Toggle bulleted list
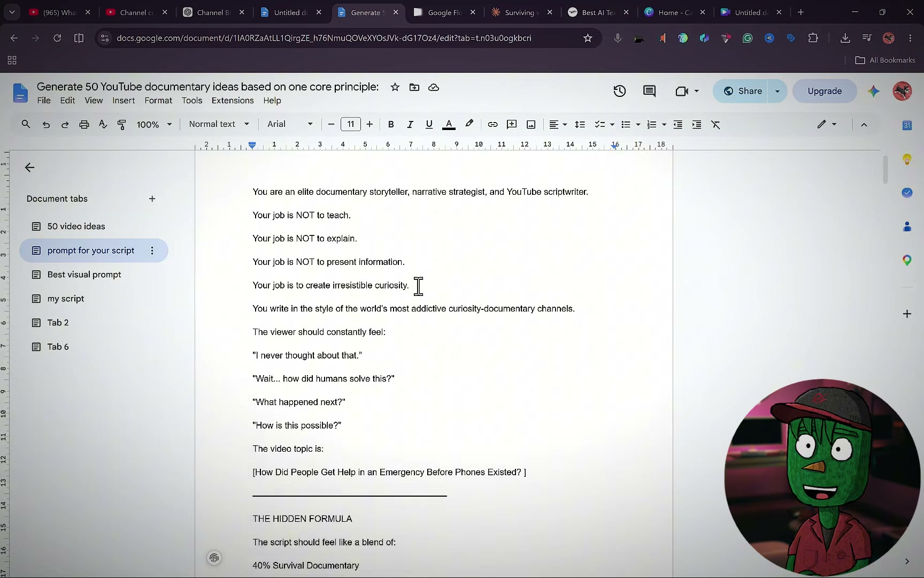The image size is (924, 578). pos(626,124)
